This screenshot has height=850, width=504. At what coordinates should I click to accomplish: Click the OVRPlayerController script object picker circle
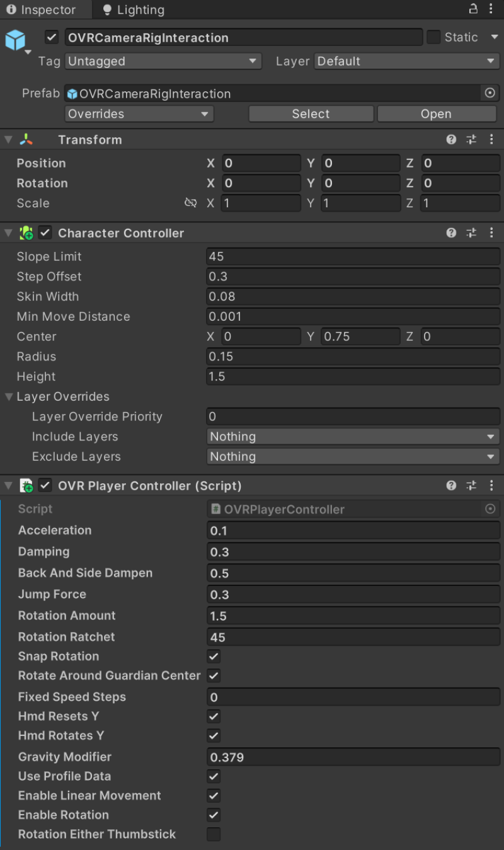click(490, 509)
